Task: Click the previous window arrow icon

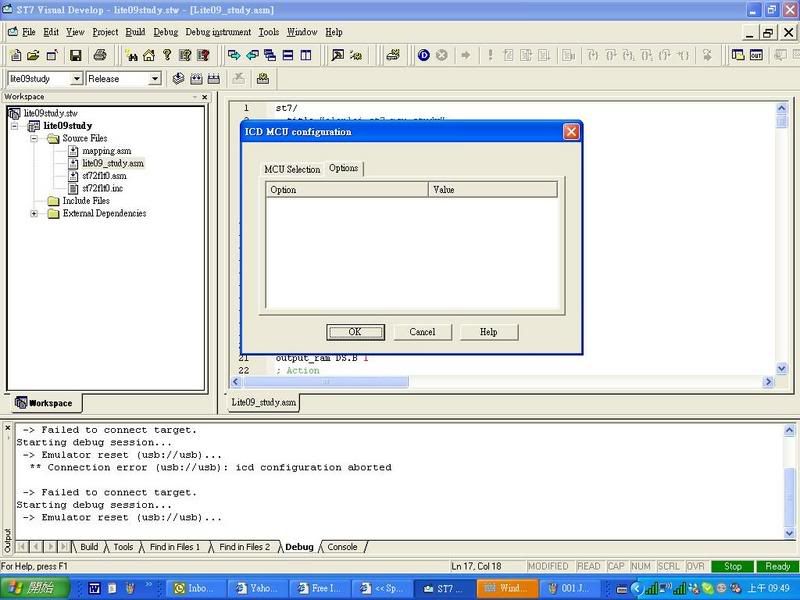Action: coord(253,55)
